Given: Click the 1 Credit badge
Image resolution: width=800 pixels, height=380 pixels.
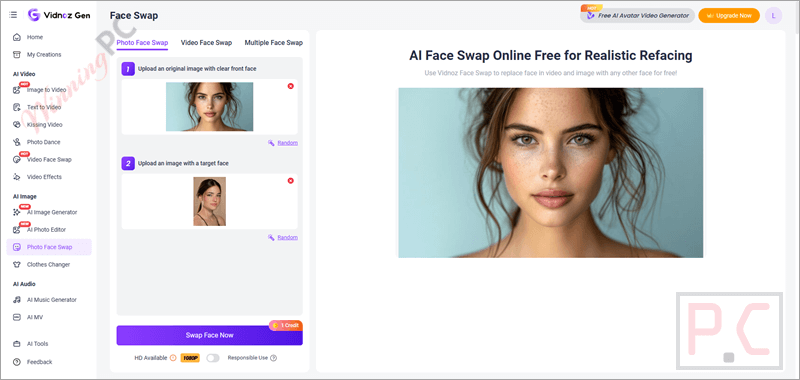Looking at the screenshot, I should pyautogui.click(x=286, y=325).
